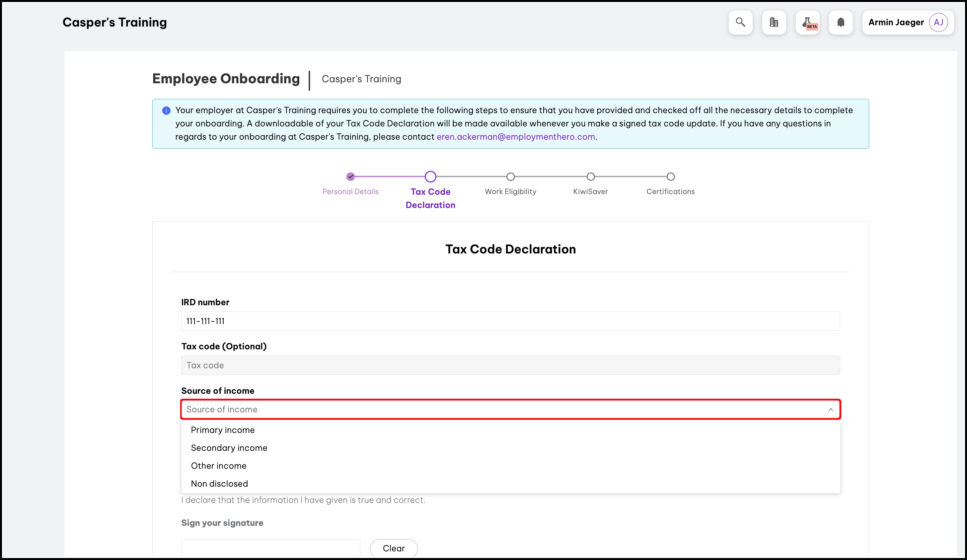967x560 pixels.
Task: Click the Tax code (Optional) label
Action: [x=224, y=346]
